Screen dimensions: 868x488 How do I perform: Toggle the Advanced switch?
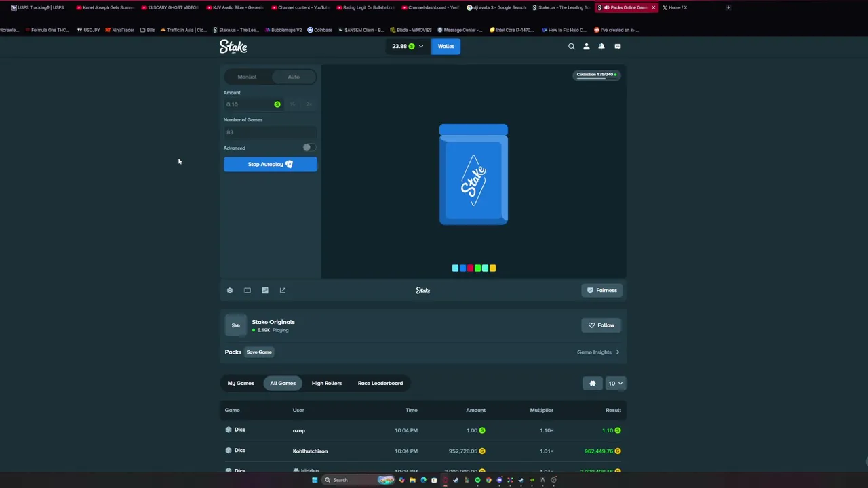pyautogui.click(x=309, y=148)
